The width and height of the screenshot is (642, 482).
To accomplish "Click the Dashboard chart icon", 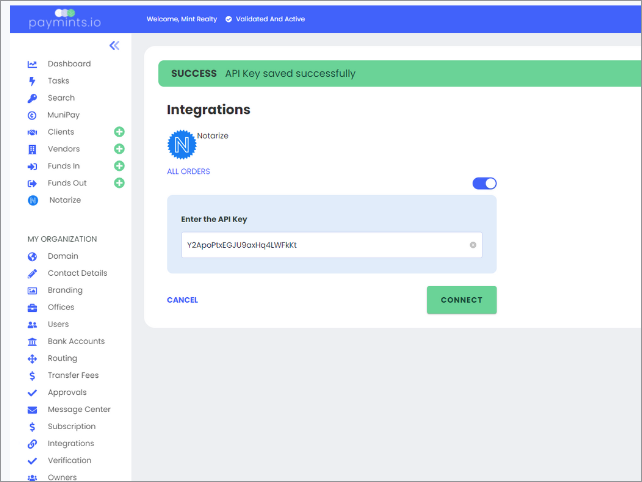I will tap(32, 64).
